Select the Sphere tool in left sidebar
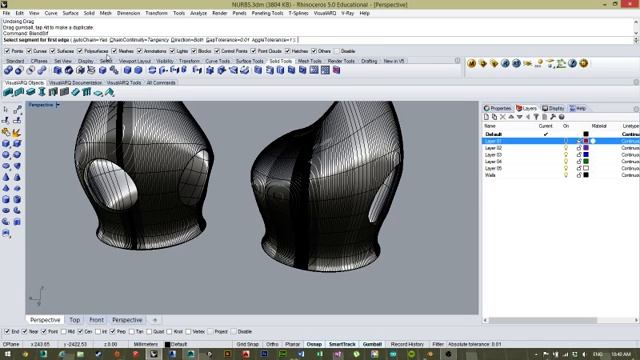640x360 pixels. tap(6, 155)
